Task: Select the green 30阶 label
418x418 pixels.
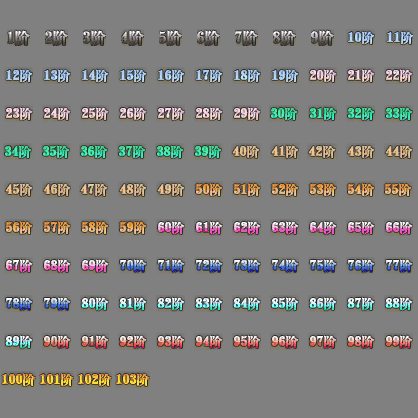Action: click(x=284, y=114)
